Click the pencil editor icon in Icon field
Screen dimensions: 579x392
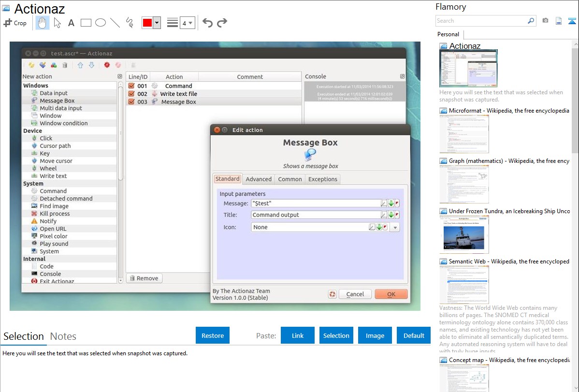click(x=372, y=227)
